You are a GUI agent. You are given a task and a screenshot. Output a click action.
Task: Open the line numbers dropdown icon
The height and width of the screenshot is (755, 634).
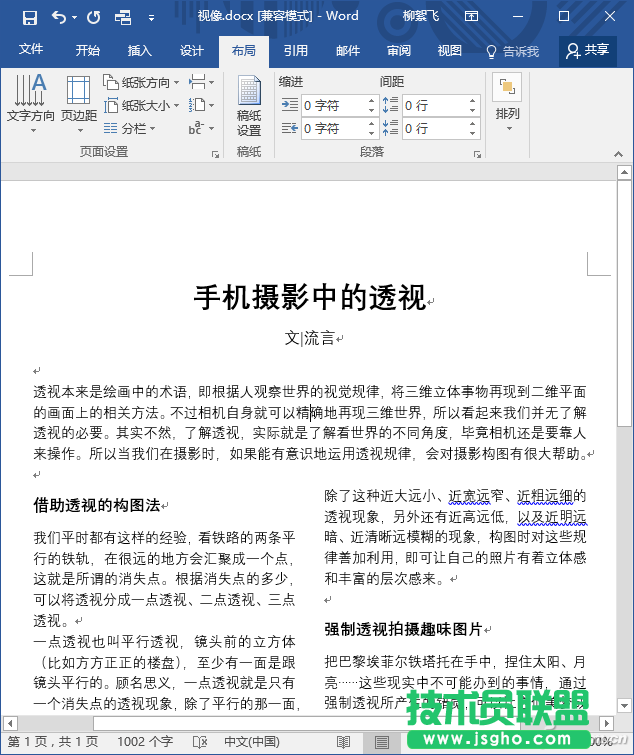click(201, 105)
